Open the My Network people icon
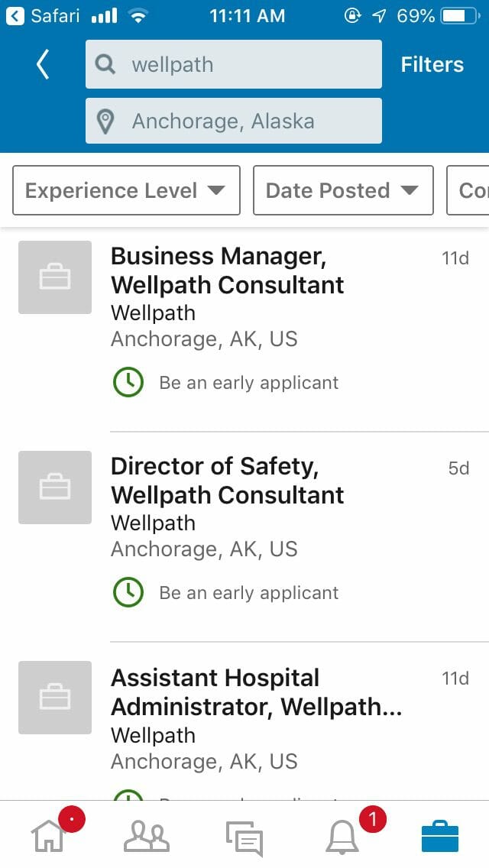The width and height of the screenshot is (489, 868). coord(146,836)
